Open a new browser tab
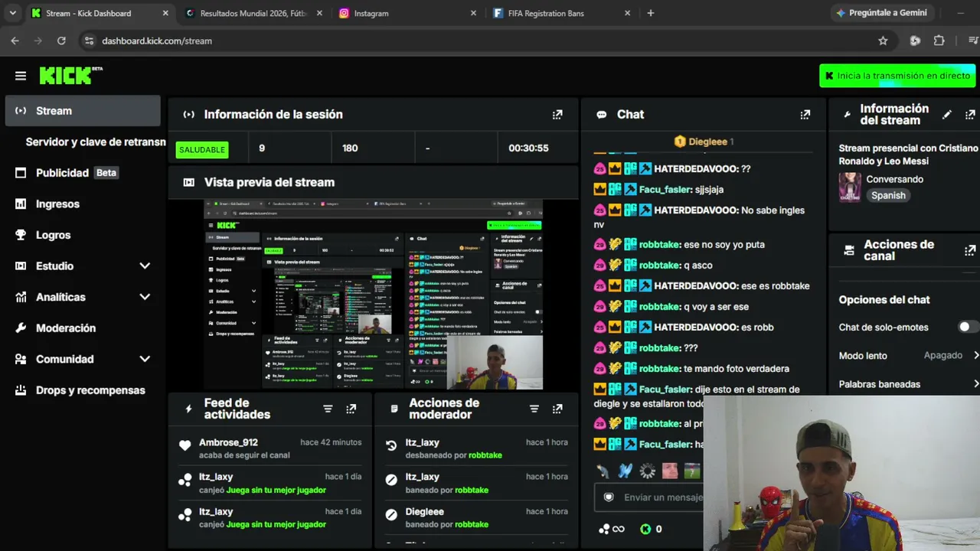 (651, 13)
